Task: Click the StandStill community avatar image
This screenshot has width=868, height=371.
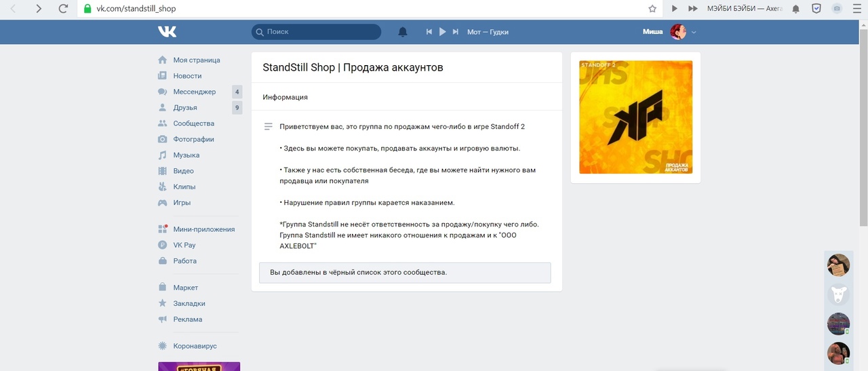Action: (635, 117)
